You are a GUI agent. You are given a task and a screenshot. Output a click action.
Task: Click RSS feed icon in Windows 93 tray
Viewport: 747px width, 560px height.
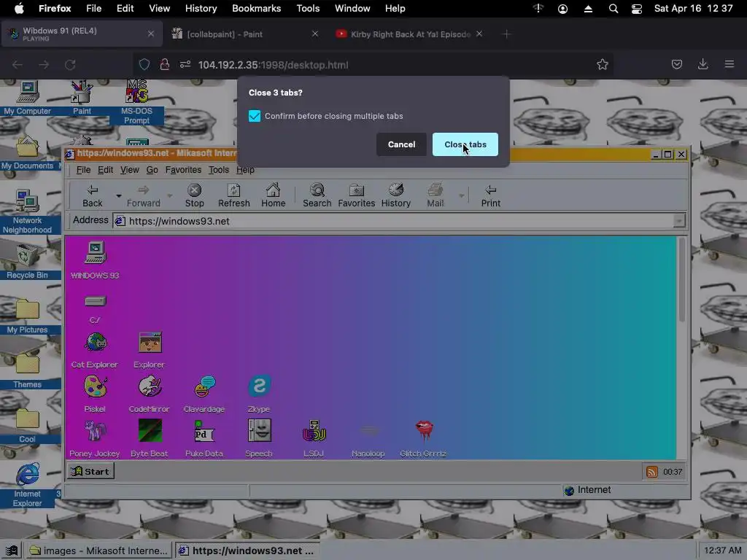point(651,472)
